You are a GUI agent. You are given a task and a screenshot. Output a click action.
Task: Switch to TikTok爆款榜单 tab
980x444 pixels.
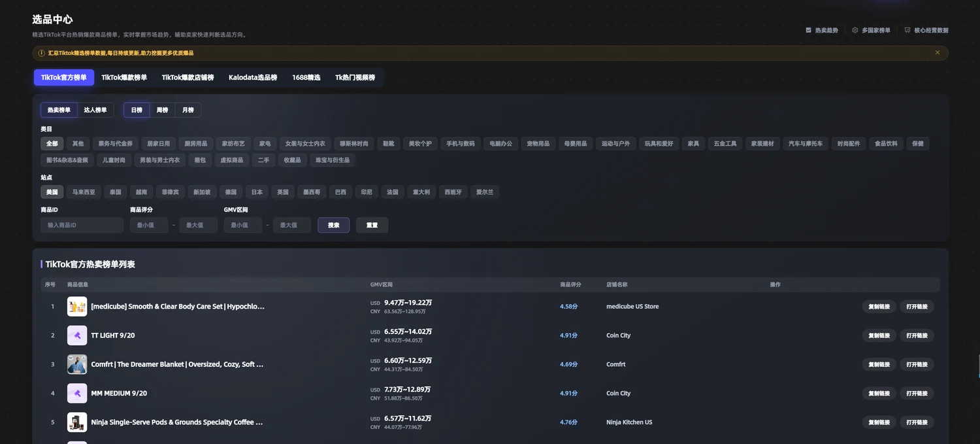point(124,78)
